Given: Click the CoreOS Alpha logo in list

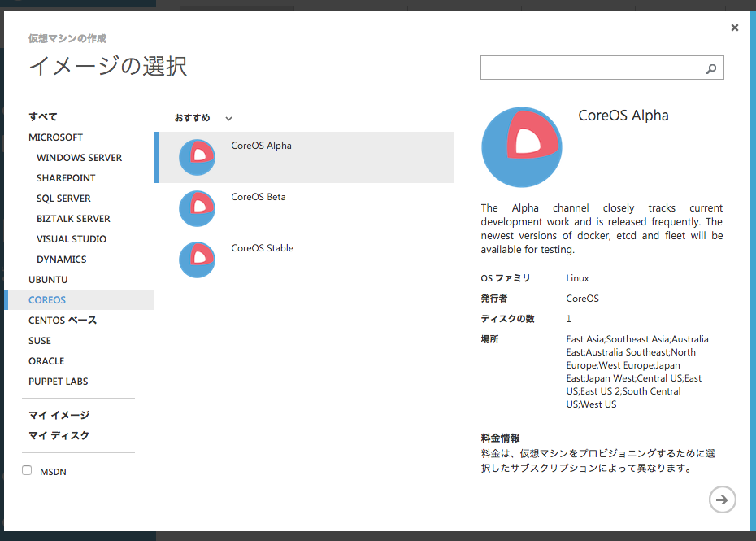Looking at the screenshot, I should pyautogui.click(x=198, y=157).
